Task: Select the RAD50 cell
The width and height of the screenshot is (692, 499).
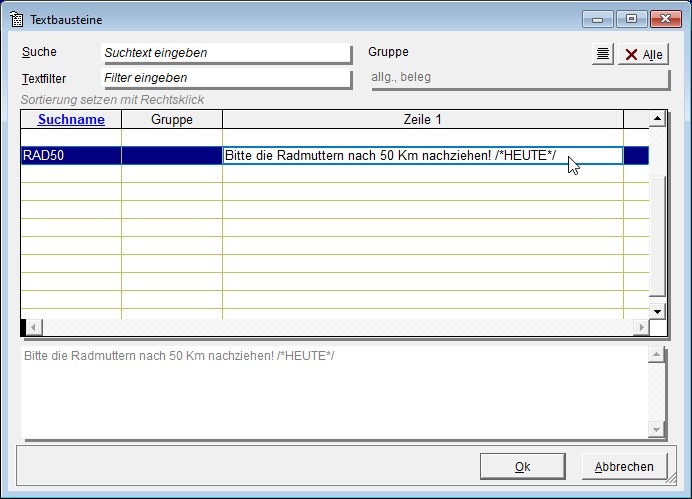Action: coord(71,155)
